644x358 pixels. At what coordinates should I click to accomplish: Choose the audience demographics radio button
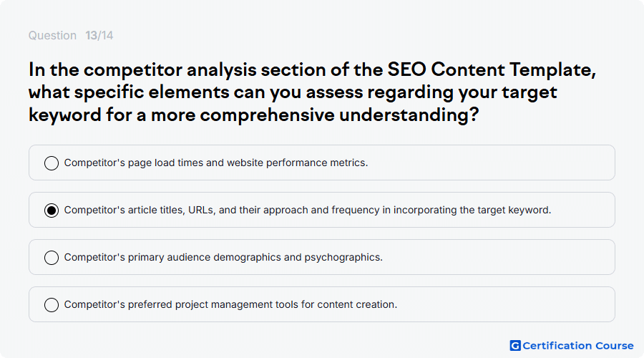coord(52,258)
